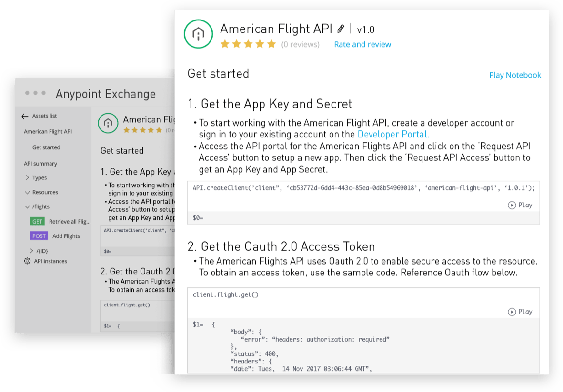563x392 pixels.
Task: Click heading '2. Get the Oauth 2.0 Access Token'
Action: click(x=281, y=247)
